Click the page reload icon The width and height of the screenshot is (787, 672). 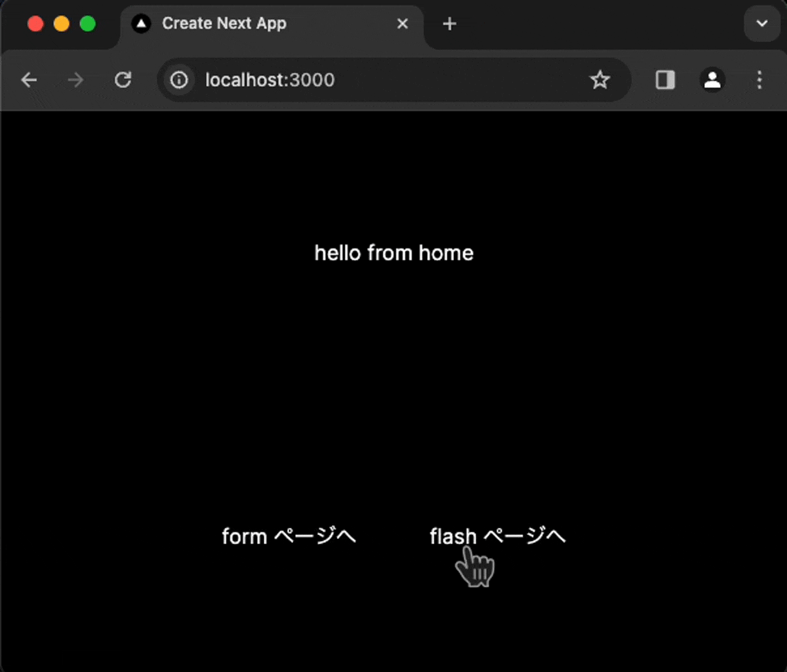(x=123, y=79)
